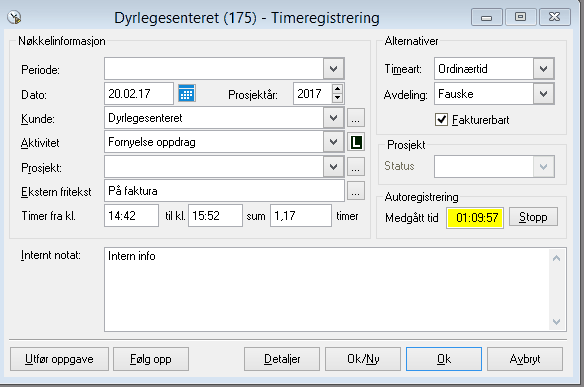Minimize the Timeregistrering window
This screenshot has height=387, width=584.
click(486, 17)
